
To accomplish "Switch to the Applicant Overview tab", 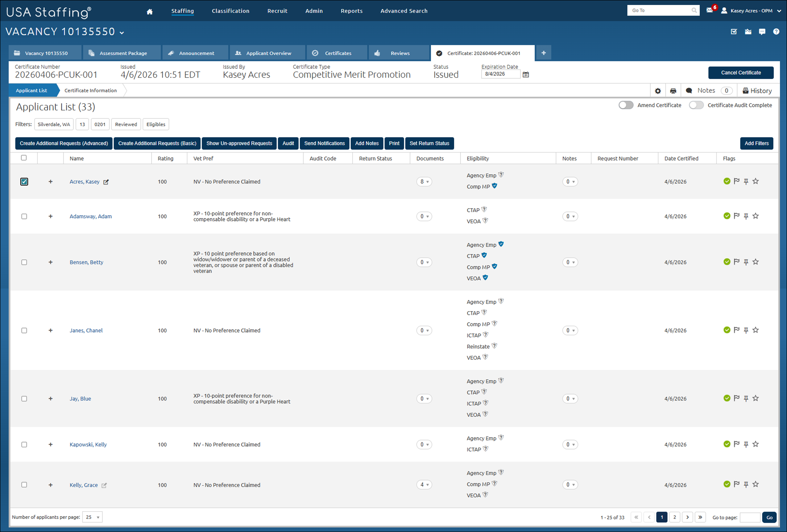I will click(268, 53).
